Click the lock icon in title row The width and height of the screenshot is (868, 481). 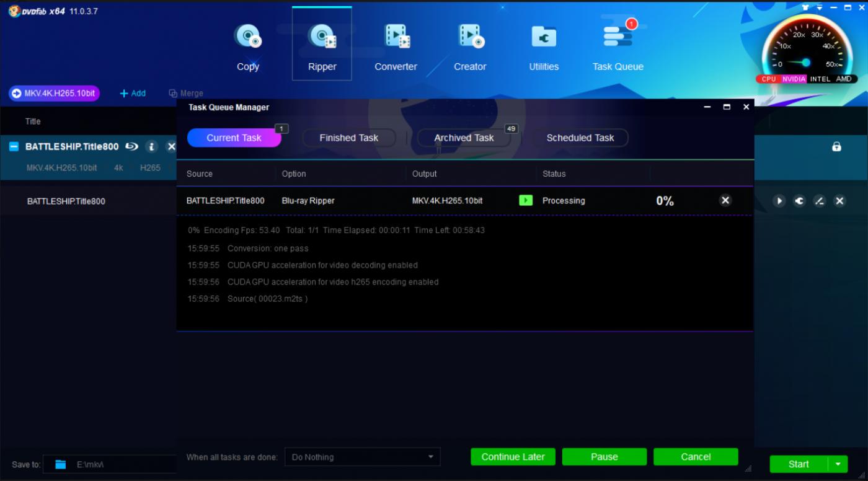coord(836,147)
